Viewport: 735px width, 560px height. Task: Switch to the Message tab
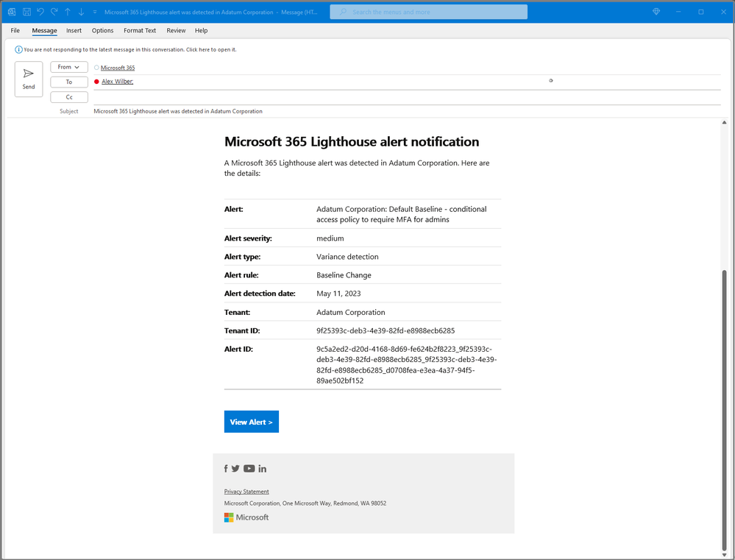pos(45,30)
